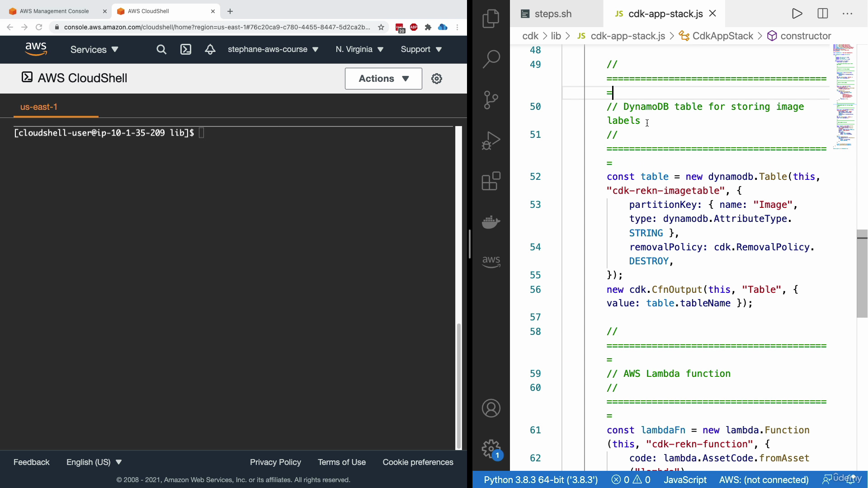Open CloudShell preferences gear
Screen dimensions: 868x488
(x=436, y=79)
